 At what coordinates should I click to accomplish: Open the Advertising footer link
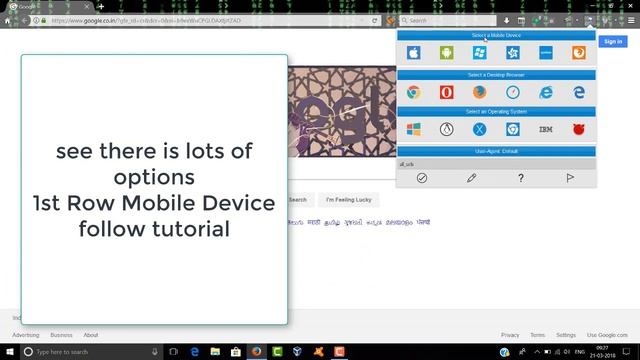[26, 335]
